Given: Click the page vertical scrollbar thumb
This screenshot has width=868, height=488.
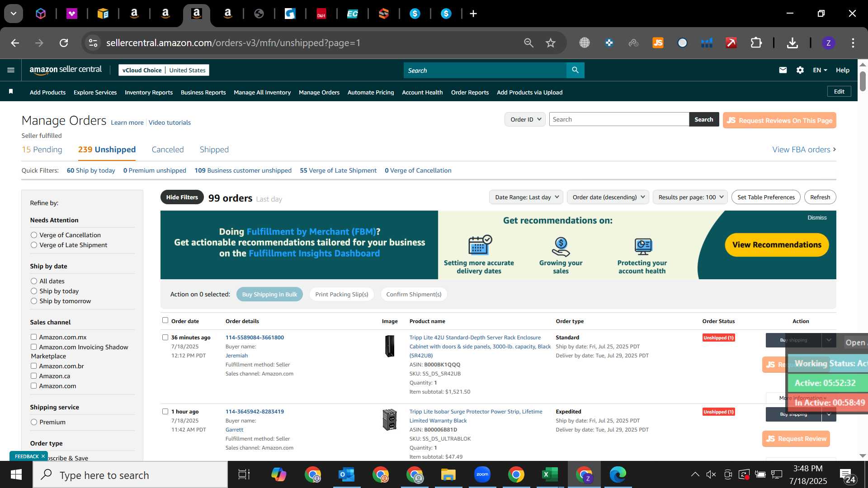Looking at the screenshot, I should click(x=863, y=80).
